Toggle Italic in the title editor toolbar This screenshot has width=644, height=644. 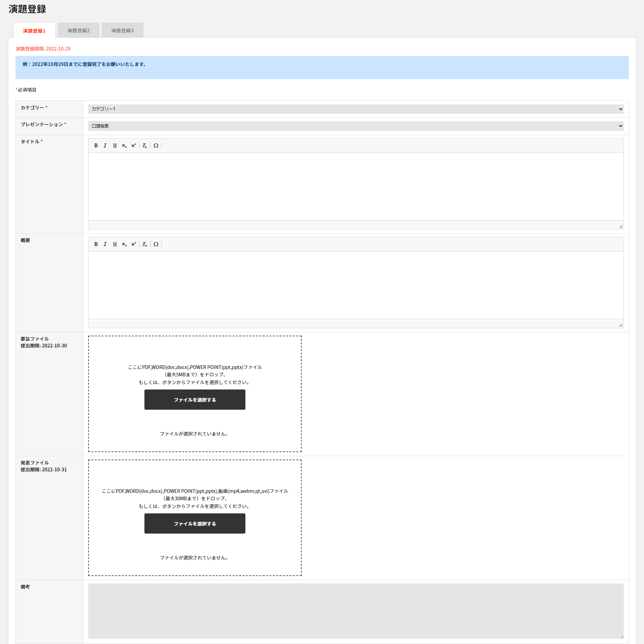click(105, 145)
